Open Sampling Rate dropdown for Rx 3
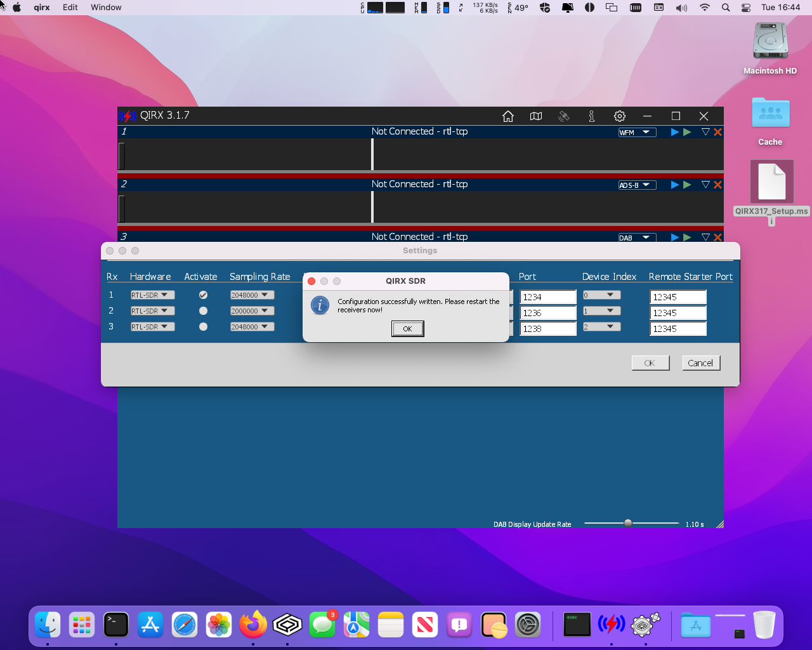 (x=252, y=327)
